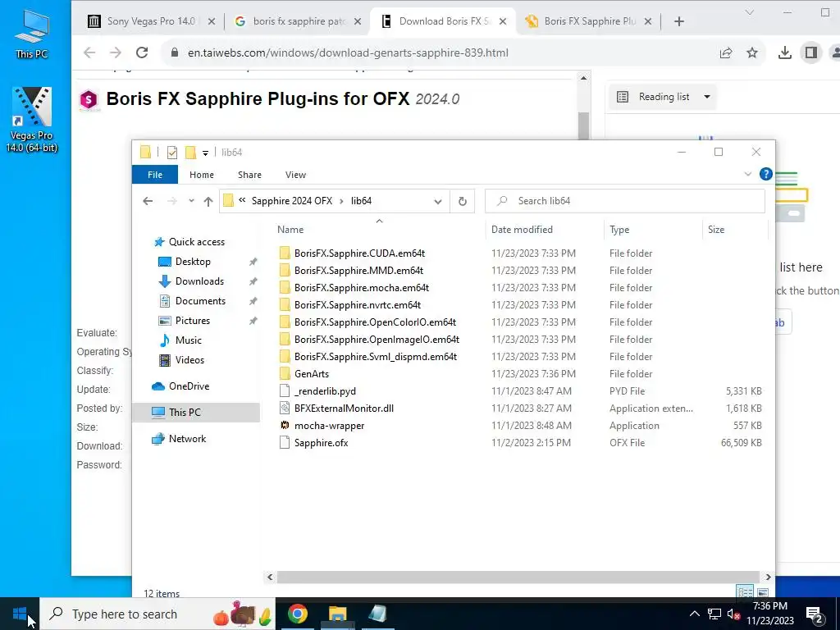Select BorisFX.Sapphire.OpenColorIO.em64t folder
This screenshot has height=630, width=840.
375,322
